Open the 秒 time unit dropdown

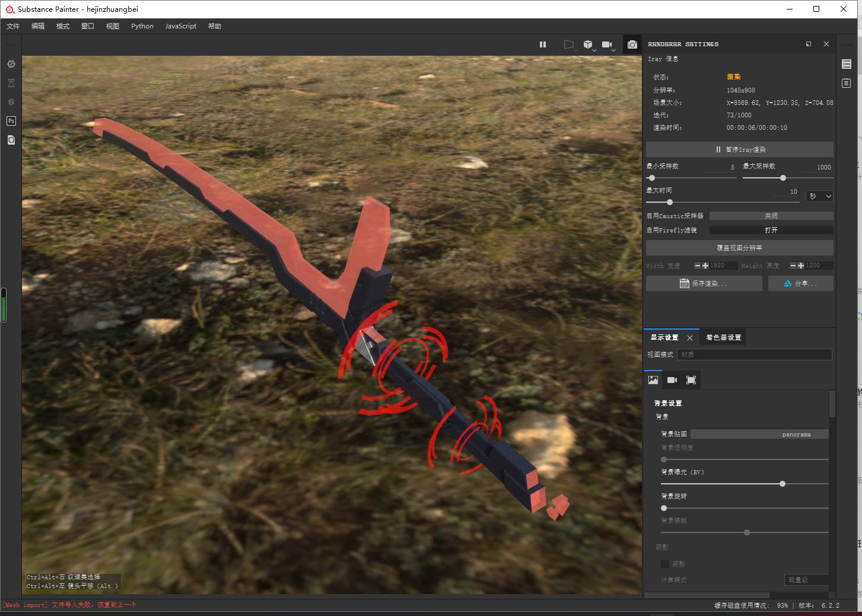[819, 196]
